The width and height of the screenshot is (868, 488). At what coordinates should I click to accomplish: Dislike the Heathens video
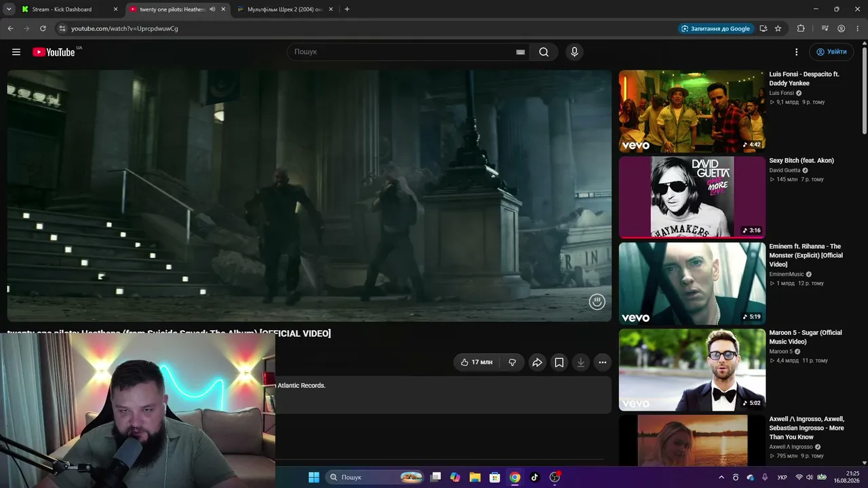[x=512, y=363]
